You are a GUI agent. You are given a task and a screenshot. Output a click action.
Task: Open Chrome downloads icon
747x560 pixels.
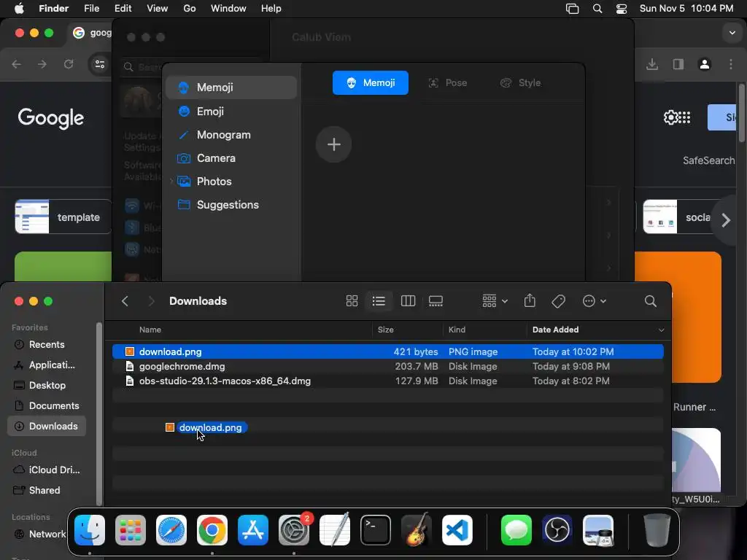coord(652,64)
